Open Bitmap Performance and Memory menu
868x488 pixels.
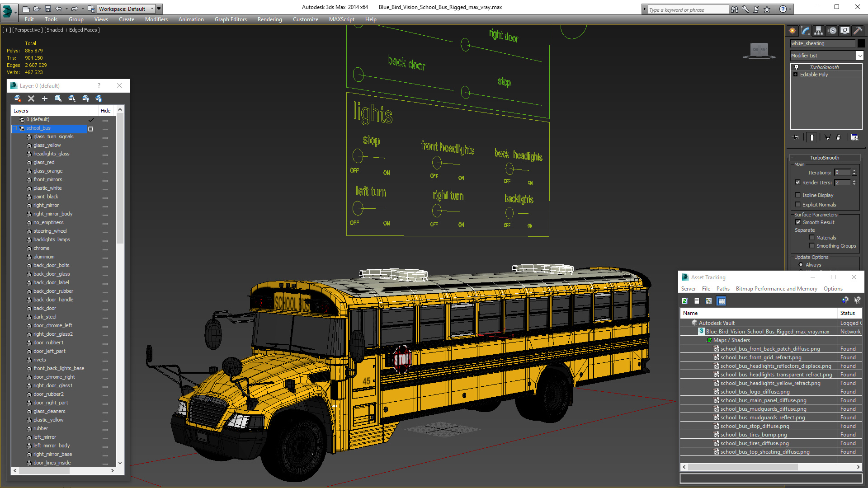(x=776, y=289)
